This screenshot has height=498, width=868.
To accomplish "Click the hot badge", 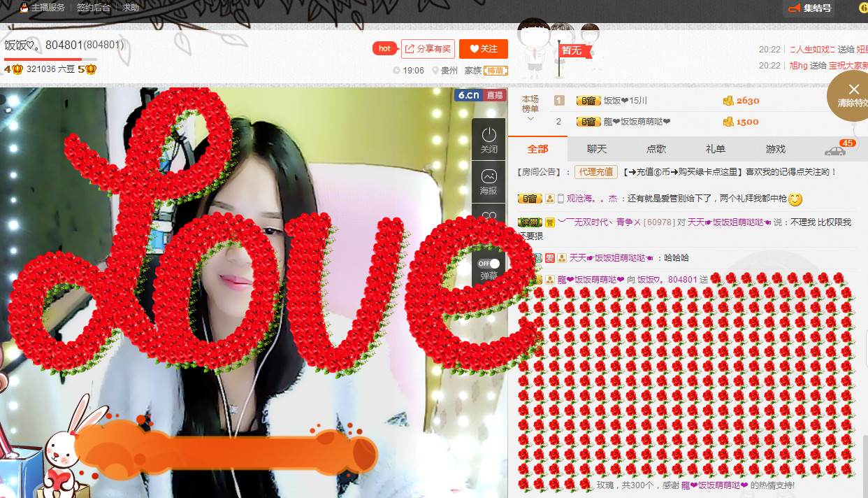I will click(x=384, y=48).
